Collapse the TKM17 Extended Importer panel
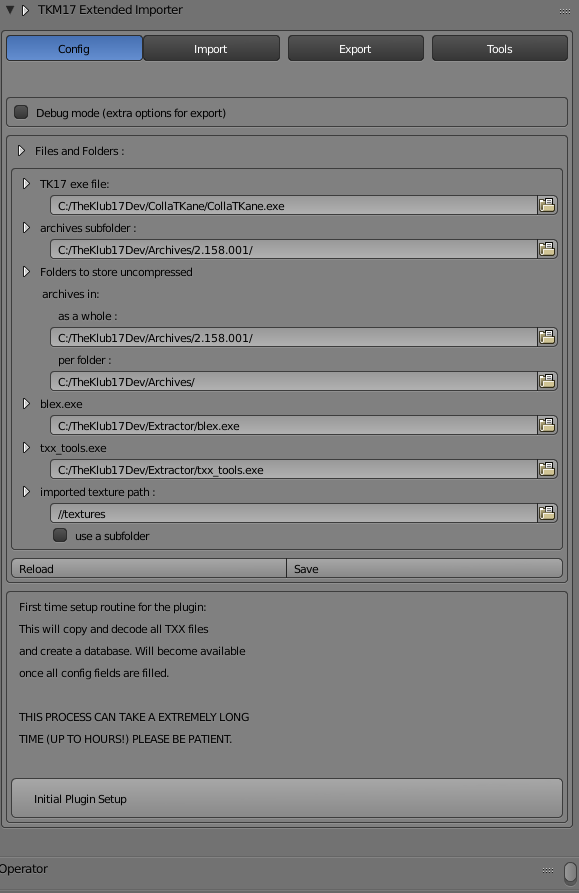579x893 pixels. tap(10, 10)
